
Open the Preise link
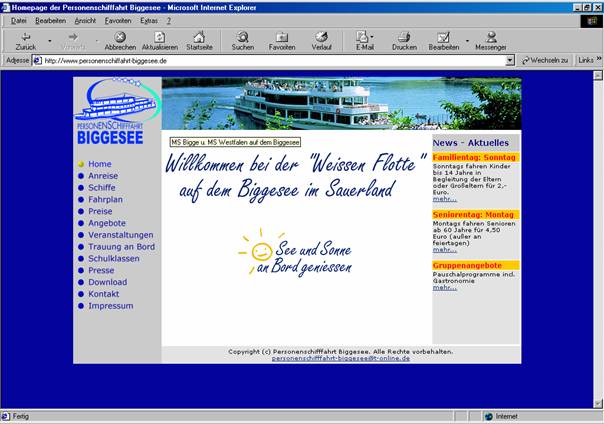coord(100,211)
